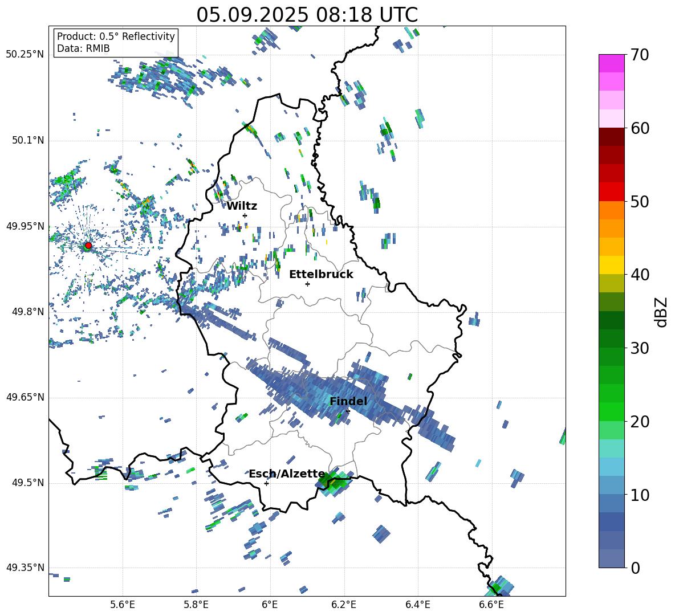675x616 pixels.
Task: Click the Esch/Alzette location cross marker
Action: [x=266, y=483]
